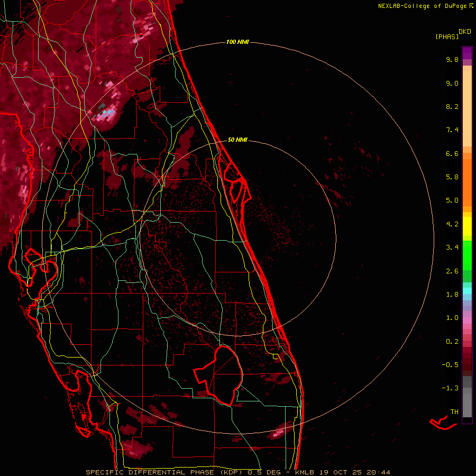Select the 0.2 scale label
476x476 pixels.
click(x=452, y=342)
